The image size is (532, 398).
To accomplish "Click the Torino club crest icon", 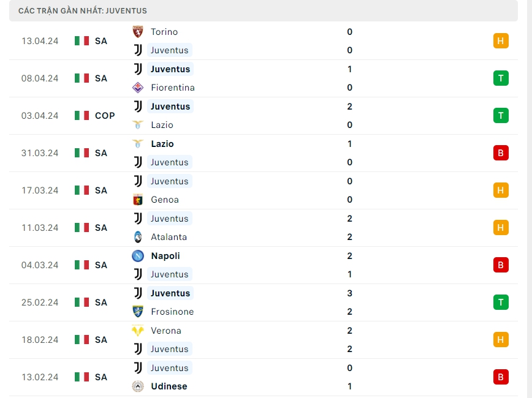I will pos(138,32).
